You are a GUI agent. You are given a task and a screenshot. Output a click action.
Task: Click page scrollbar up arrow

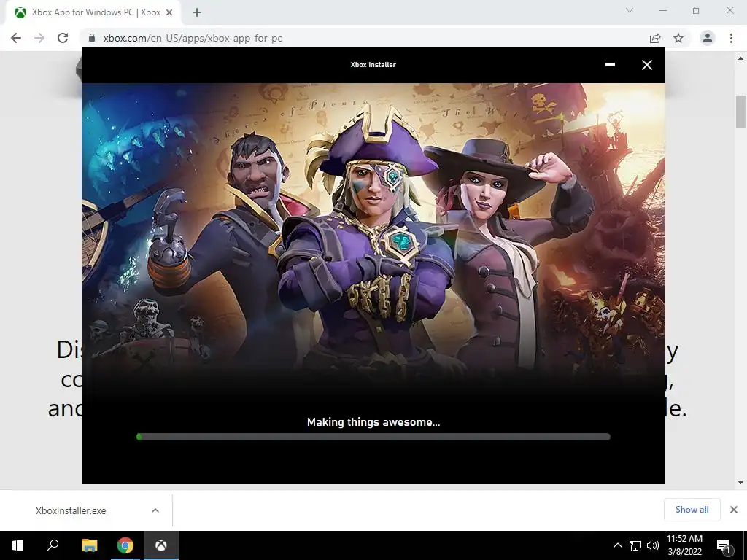[740, 58]
